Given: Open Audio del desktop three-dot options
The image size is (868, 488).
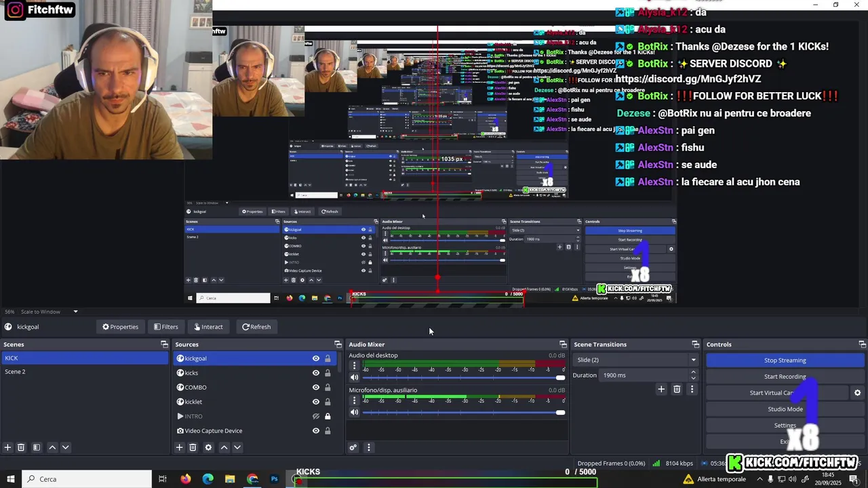Looking at the screenshot, I should tap(354, 365).
